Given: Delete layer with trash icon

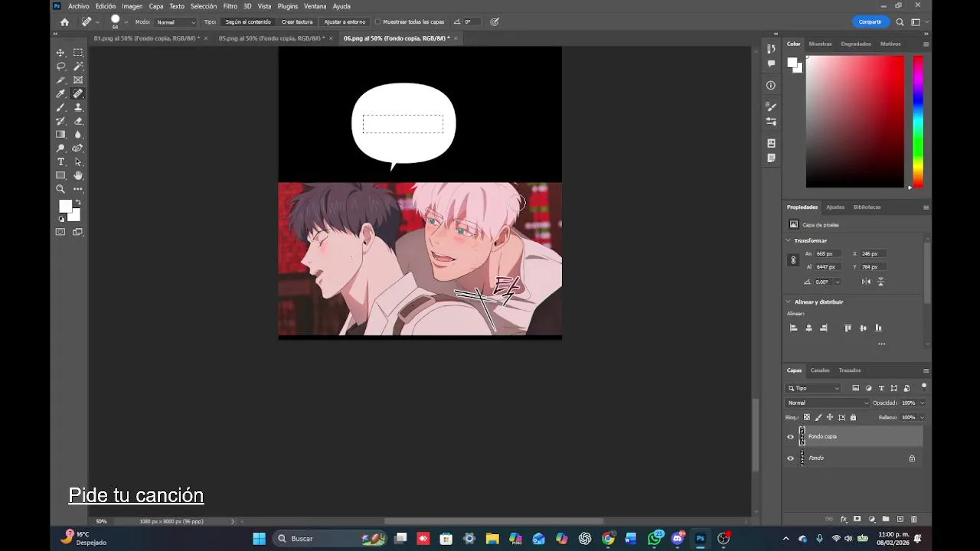Looking at the screenshot, I should [913, 520].
